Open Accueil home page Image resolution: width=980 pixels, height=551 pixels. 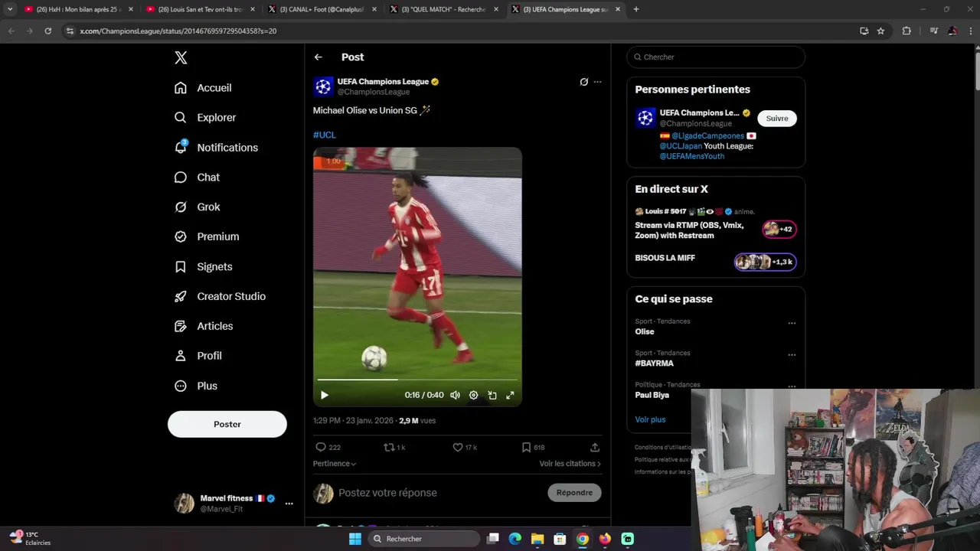tap(203, 88)
